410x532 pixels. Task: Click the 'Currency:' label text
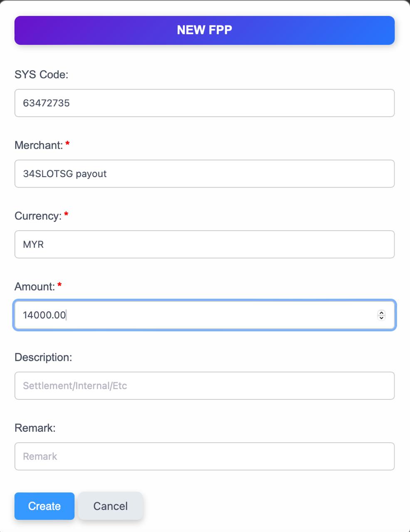[x=38, y=216]
